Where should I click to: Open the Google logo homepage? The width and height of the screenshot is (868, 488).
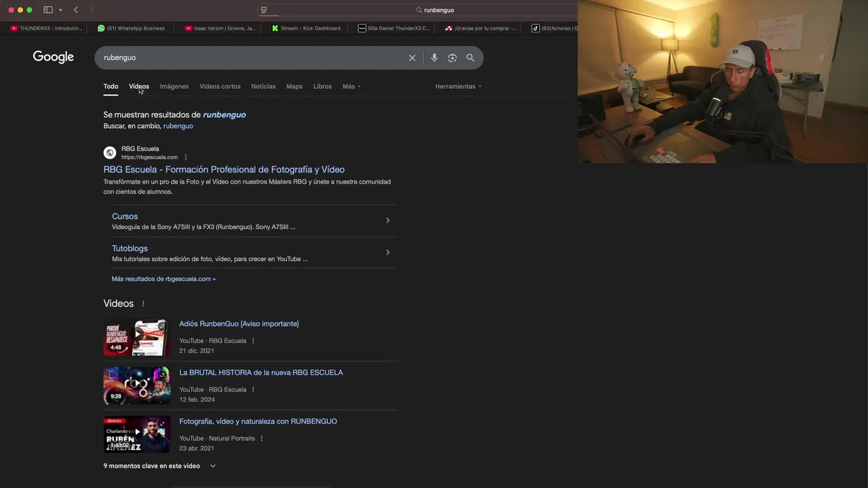pos(54,58)
